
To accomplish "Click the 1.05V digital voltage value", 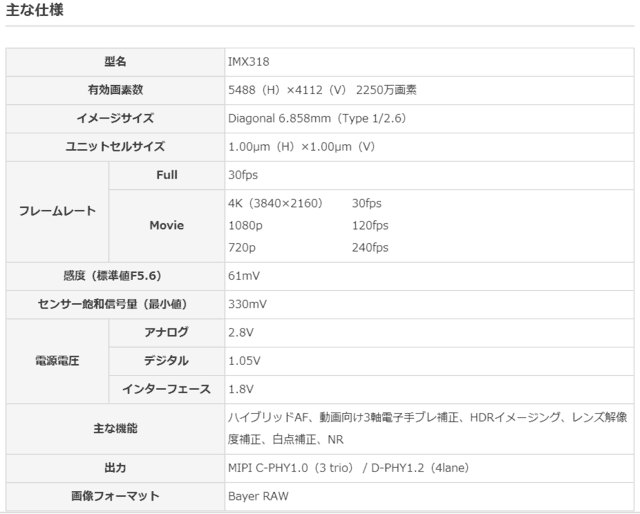I will click(244, 361).
